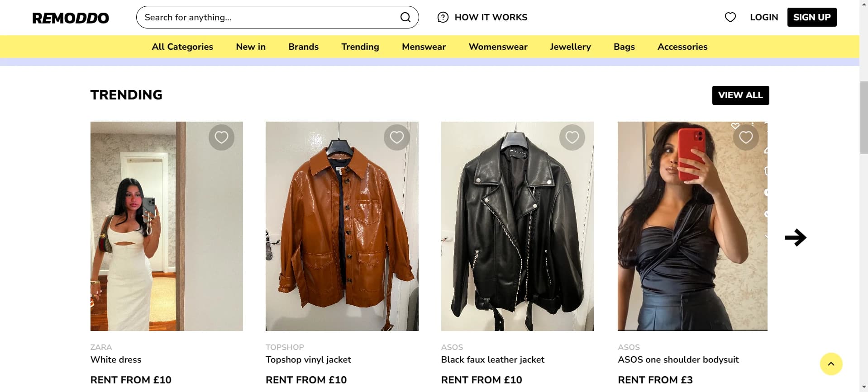The width and height of the screenshot is (868, 392).
Task: Click the REMODDO logo
Action: 71,18
